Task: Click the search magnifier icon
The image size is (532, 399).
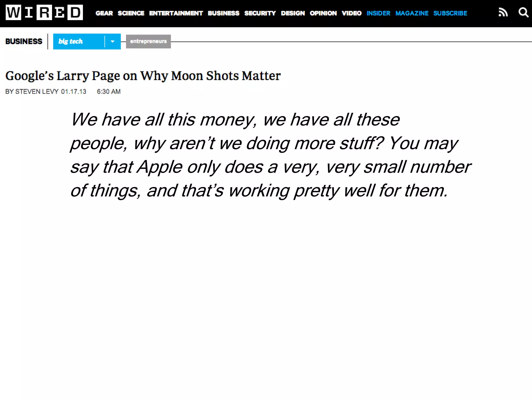Action: click(x=523, y=12)
